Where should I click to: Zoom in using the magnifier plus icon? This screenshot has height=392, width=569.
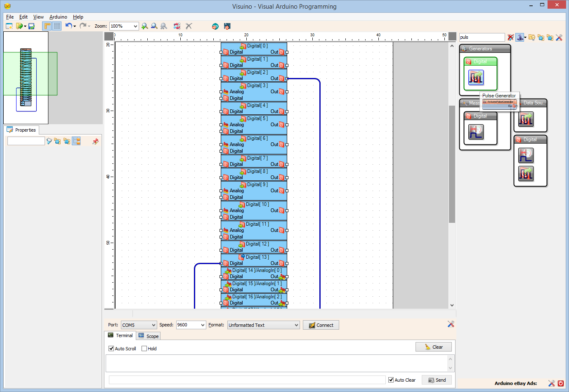coord(144,26)
